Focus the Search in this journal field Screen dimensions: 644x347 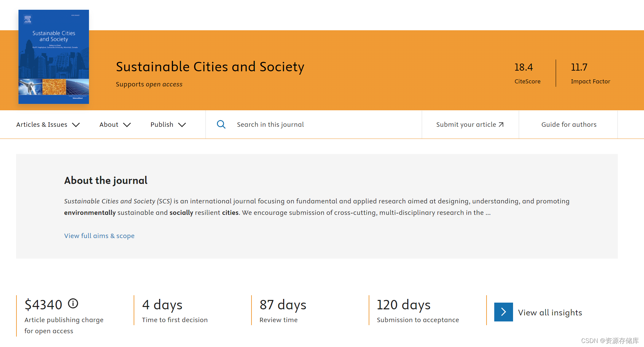[314, 124]
